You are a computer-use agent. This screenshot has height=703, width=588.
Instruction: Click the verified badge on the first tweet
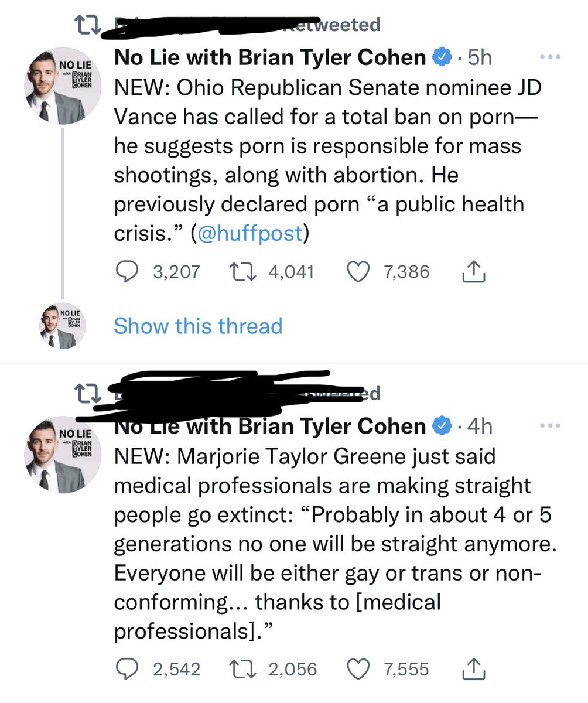[x=441, y=58]
